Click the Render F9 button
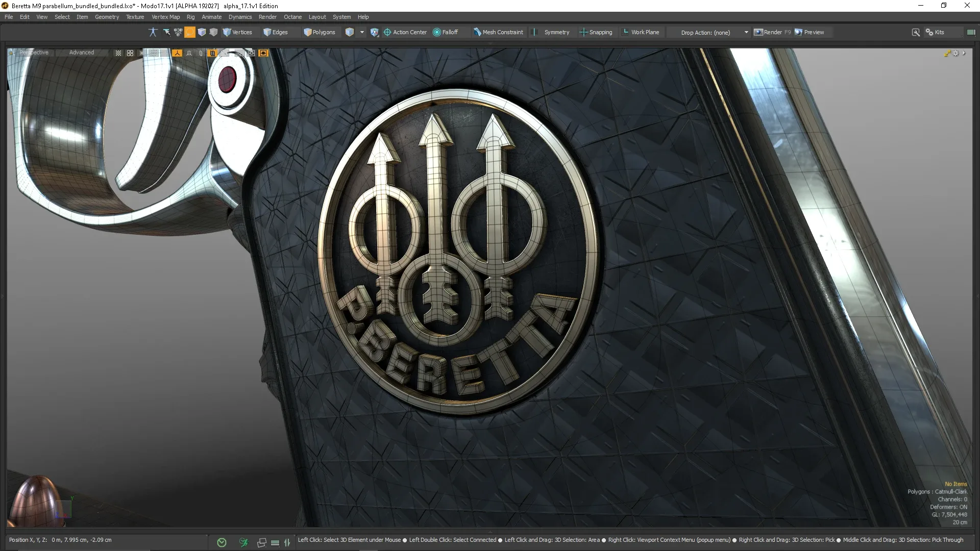 click(x=772, y=32)
